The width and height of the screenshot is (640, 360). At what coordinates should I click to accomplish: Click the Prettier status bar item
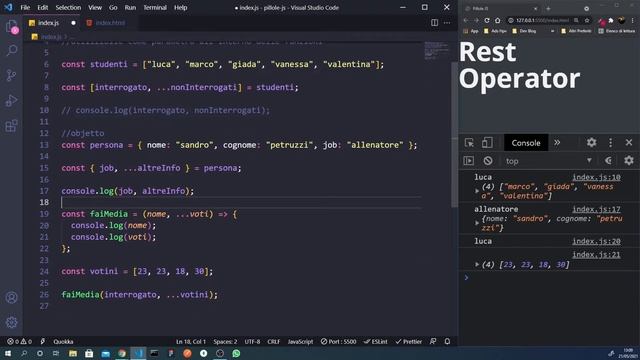coord(409,342)
